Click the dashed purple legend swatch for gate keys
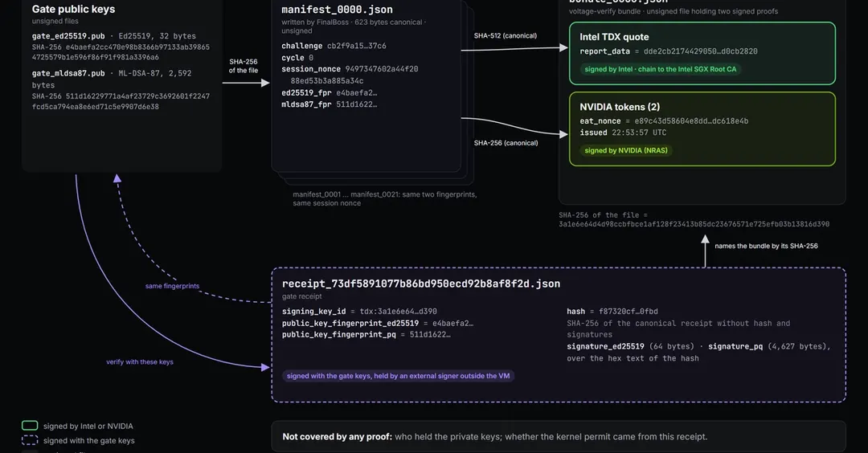 pos(30,440)
